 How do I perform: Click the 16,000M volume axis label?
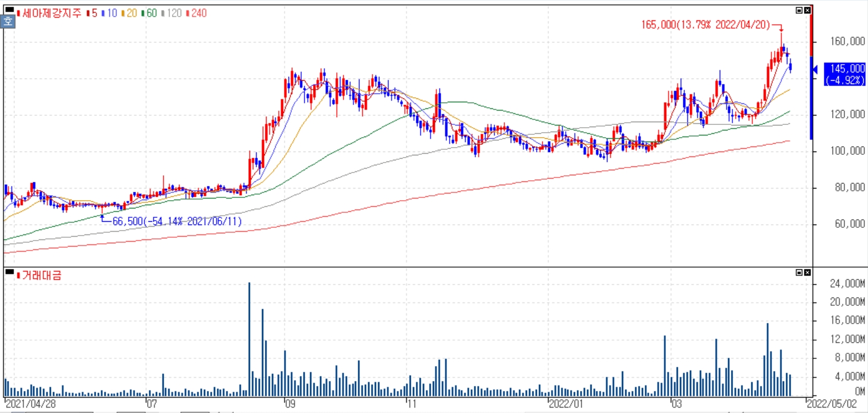[848, 320]
